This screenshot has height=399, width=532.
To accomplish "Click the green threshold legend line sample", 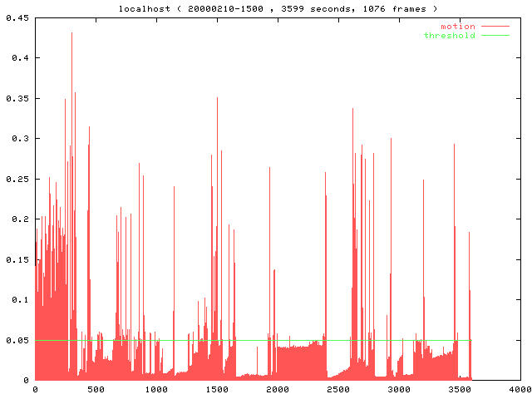I will coord(495,36).
